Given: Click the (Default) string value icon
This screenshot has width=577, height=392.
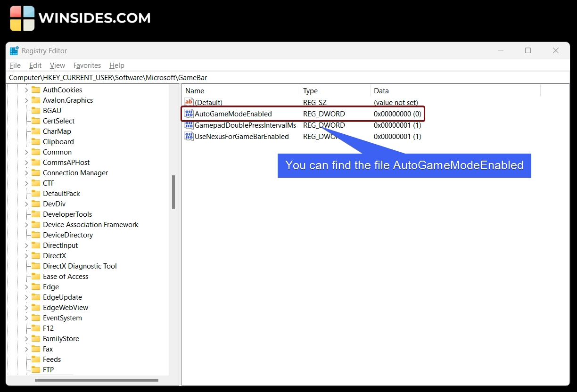Looking at the screenshot, I should tap(189, 102).
